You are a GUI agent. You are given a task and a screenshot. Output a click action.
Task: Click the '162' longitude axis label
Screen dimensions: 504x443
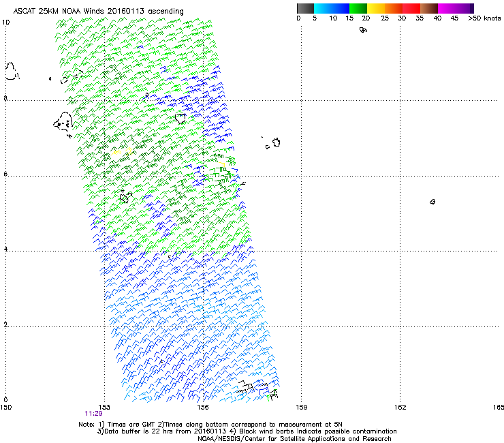tap(400, 408)
